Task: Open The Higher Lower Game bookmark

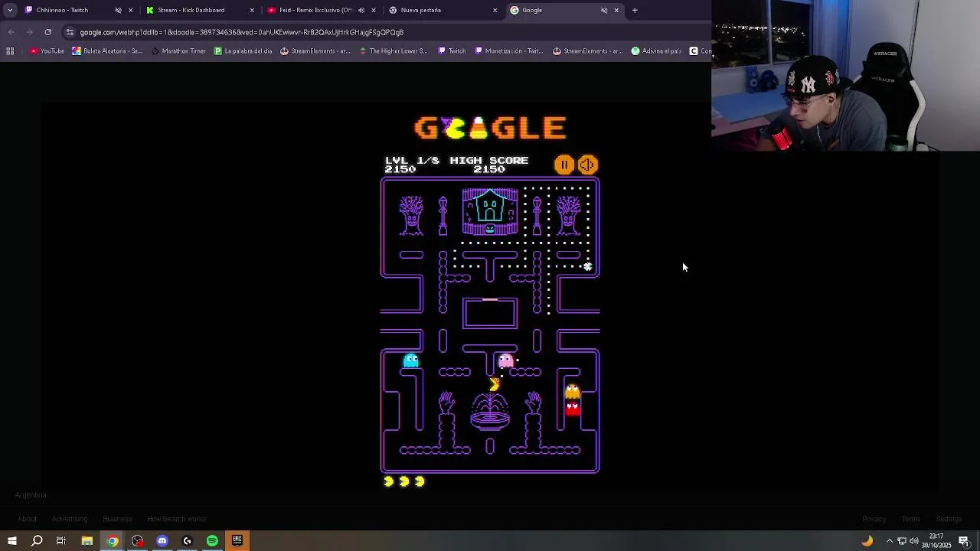Action: pyautogui.click(x=393, y=51)
